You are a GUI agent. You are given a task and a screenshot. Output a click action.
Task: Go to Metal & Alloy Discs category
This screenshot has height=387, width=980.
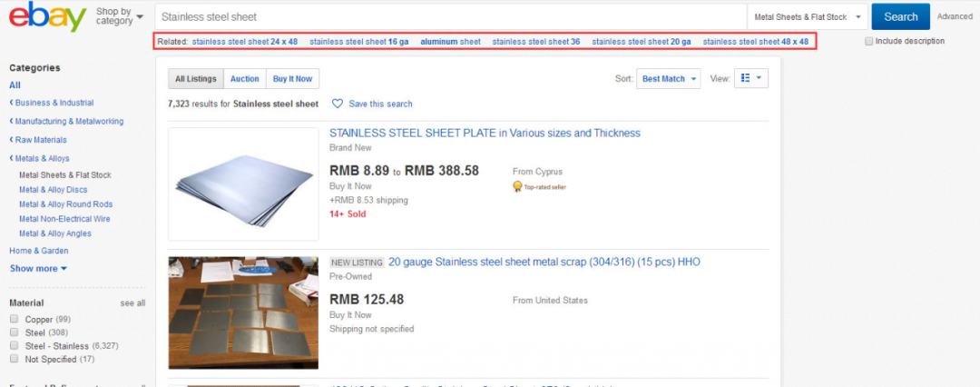point(54,190)
